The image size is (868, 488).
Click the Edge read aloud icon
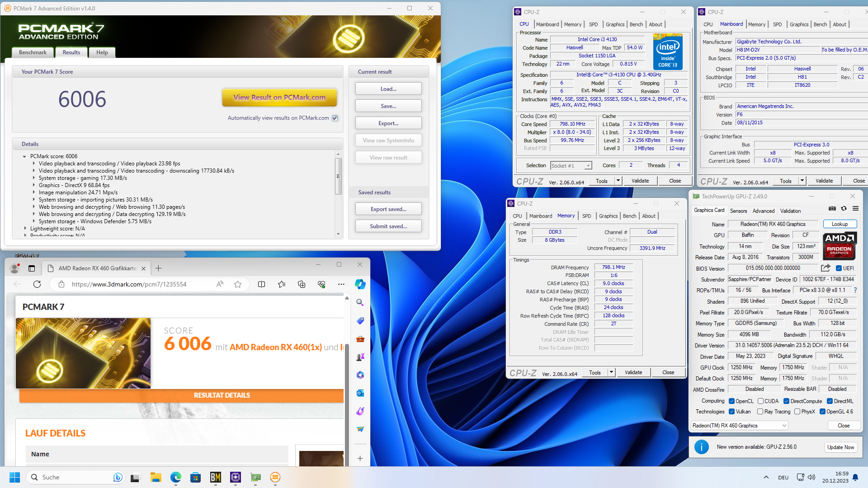click(x=220, y=284)
